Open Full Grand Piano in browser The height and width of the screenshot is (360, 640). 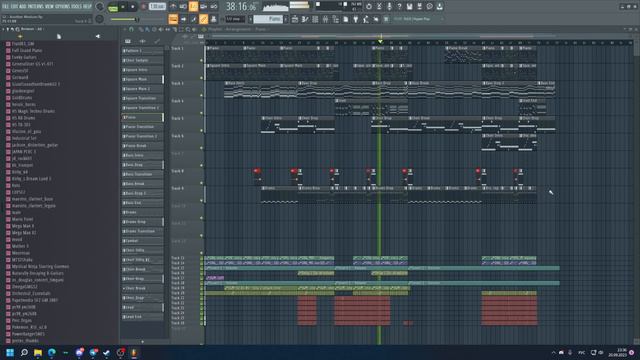coord(27,50)
